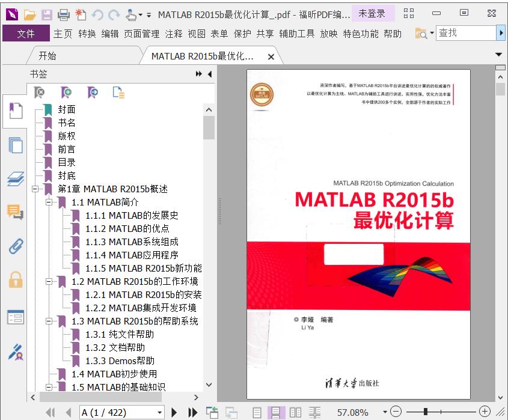This screenshot has width=508, height=420.
Task: Click the set bookmark destination icon
Action: pyautogui.click(x=93, y=93)
